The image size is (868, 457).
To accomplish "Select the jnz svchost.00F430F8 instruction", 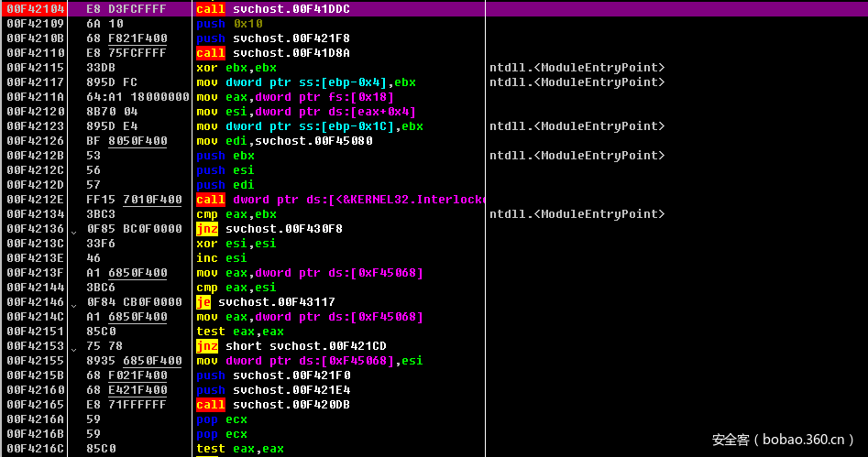I will tap(269, 228).
